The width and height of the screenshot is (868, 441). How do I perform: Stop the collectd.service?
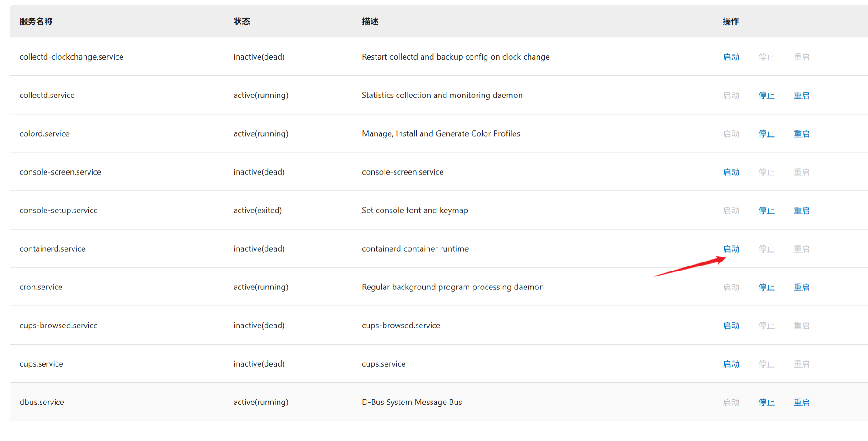[x=766, y=96]
